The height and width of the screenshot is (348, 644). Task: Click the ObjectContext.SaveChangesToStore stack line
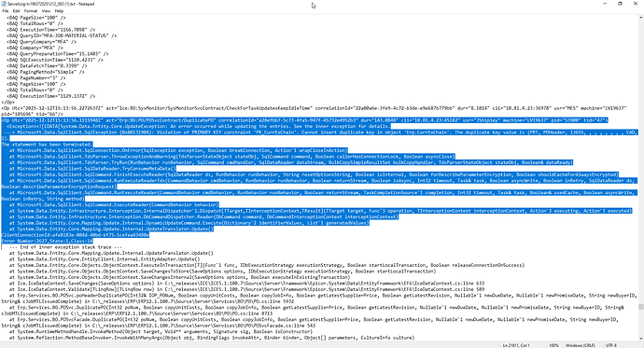coord(223,271)
